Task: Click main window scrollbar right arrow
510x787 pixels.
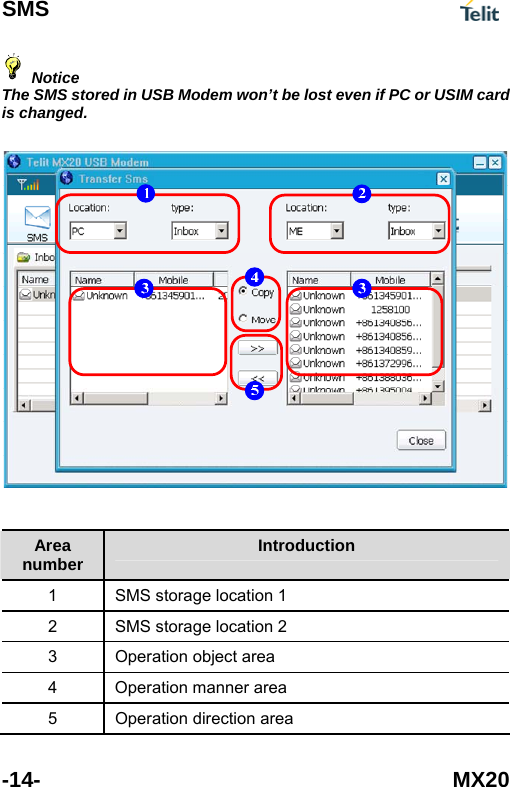Action: click(x=484, y=406)
